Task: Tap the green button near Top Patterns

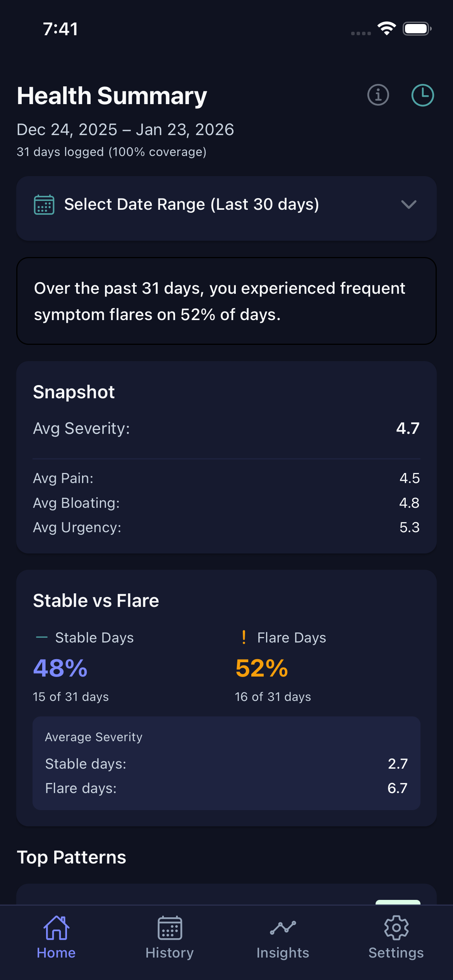Action: point(398,902)
